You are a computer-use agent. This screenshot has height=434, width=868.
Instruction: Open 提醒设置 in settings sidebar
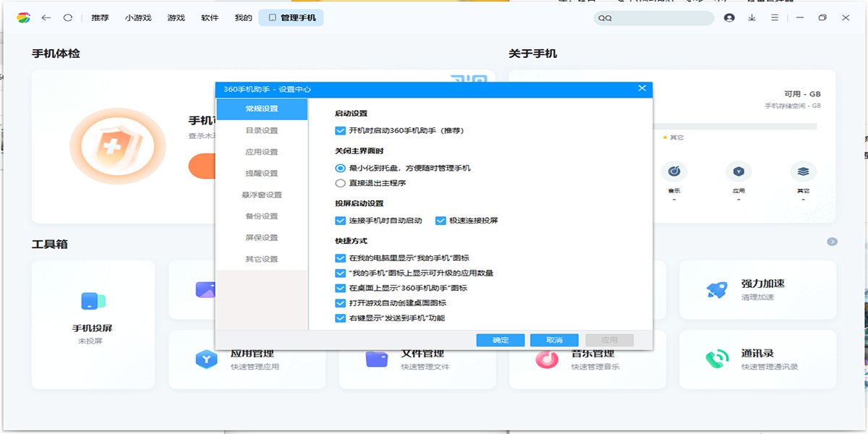(x=262, y=174)
